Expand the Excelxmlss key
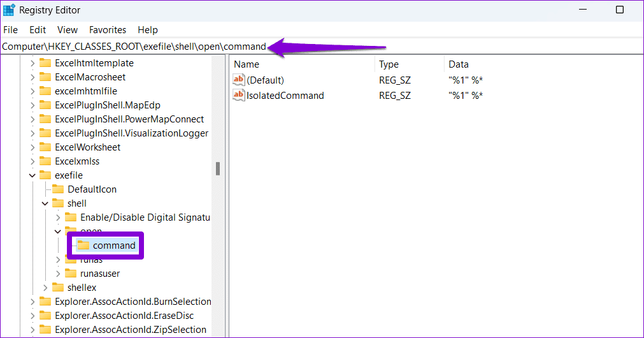This screenshot has width=644, height=338. tap(32, 161)
